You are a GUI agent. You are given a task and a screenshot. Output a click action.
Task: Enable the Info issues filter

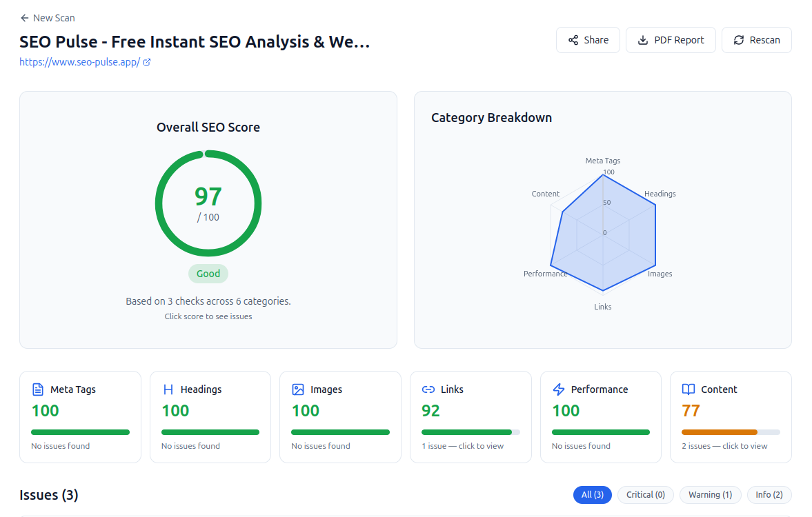click(x=769, y=494)
